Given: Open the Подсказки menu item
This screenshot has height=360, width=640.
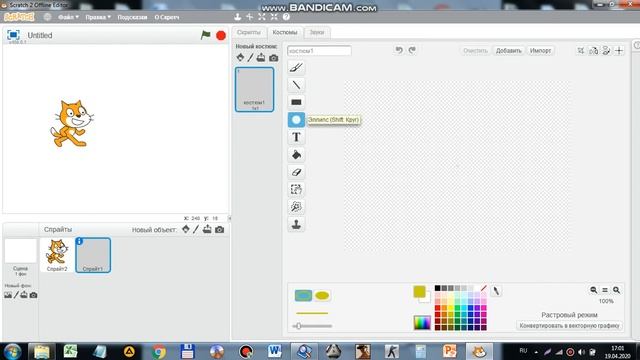Looking at the screenshot, I should coord(132,17).
